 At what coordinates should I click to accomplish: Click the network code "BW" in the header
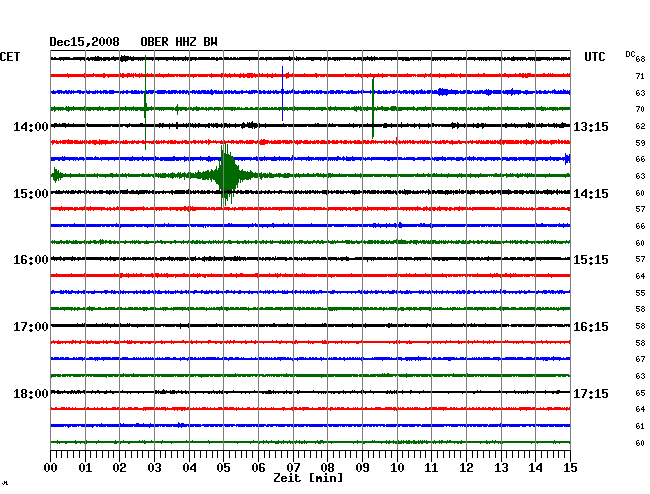pyautogui.click(x=210, y=42)
